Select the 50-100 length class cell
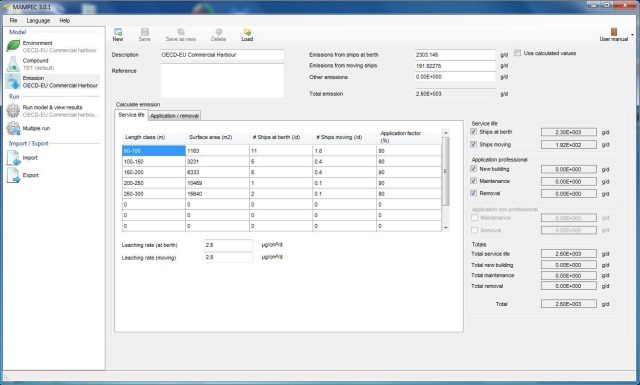640x385 pixels. coord(154,151)
